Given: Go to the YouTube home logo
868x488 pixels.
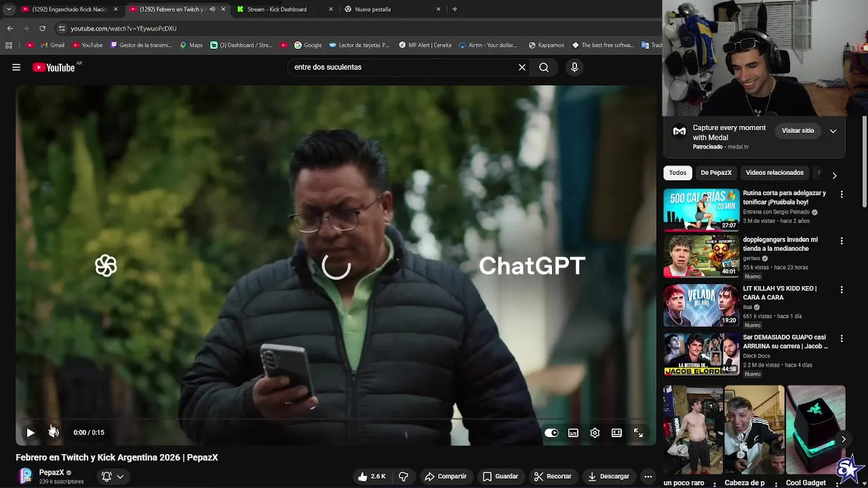Looking at the screenshot, I should click(x=54, y=67).
